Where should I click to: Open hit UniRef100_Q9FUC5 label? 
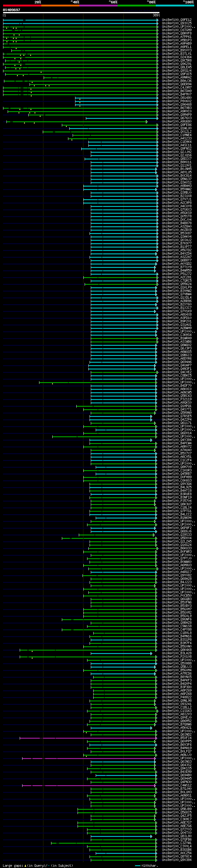[x=176, y=74]
